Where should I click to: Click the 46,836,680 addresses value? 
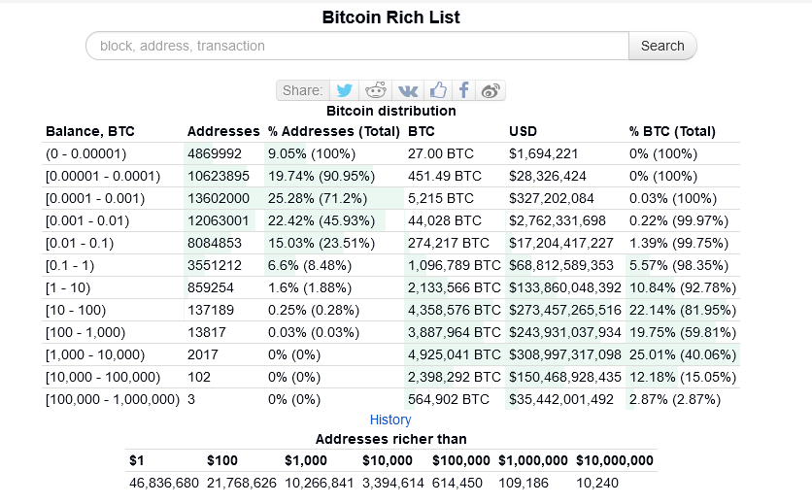163,482
